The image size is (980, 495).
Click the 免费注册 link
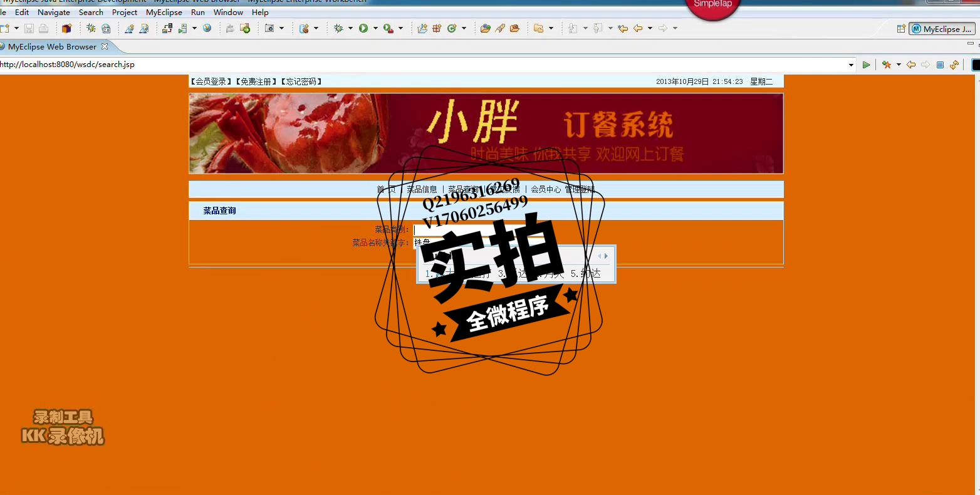tap(256, 81)
